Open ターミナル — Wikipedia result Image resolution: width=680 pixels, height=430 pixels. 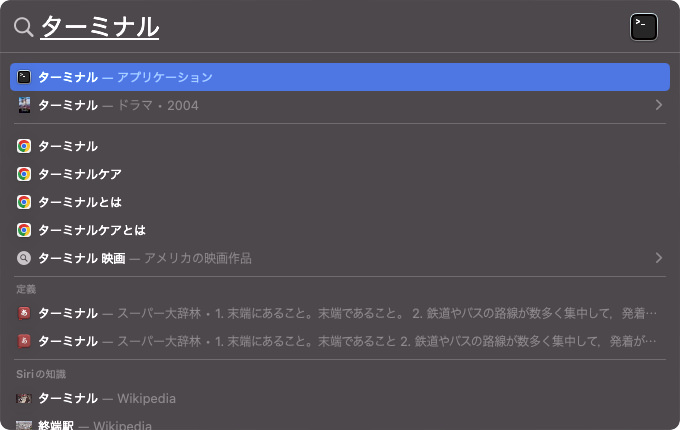340,398
